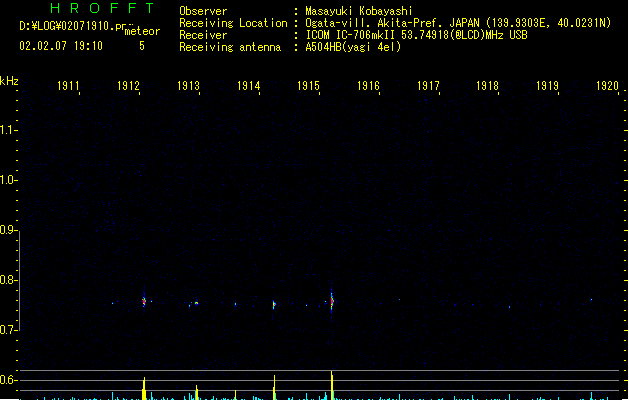Click the 1918 time axis label

point(487,86)
